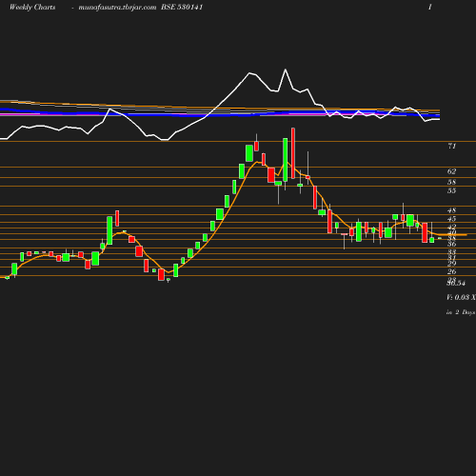Screen dimensions: 476x476
Task: Click the "in 2 Days" text
Action: (x=461, y=312)
